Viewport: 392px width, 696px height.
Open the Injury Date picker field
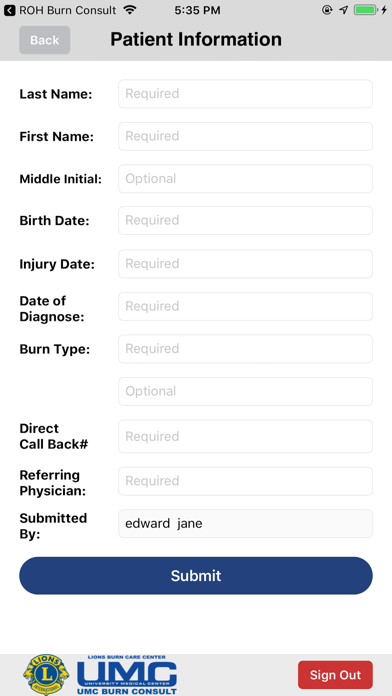(x=245, y=264)
